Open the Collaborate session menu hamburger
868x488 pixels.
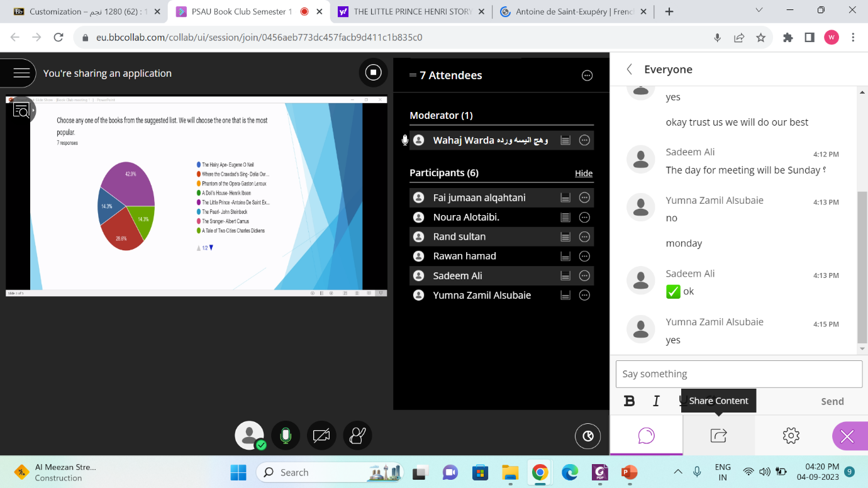[21, 73]
